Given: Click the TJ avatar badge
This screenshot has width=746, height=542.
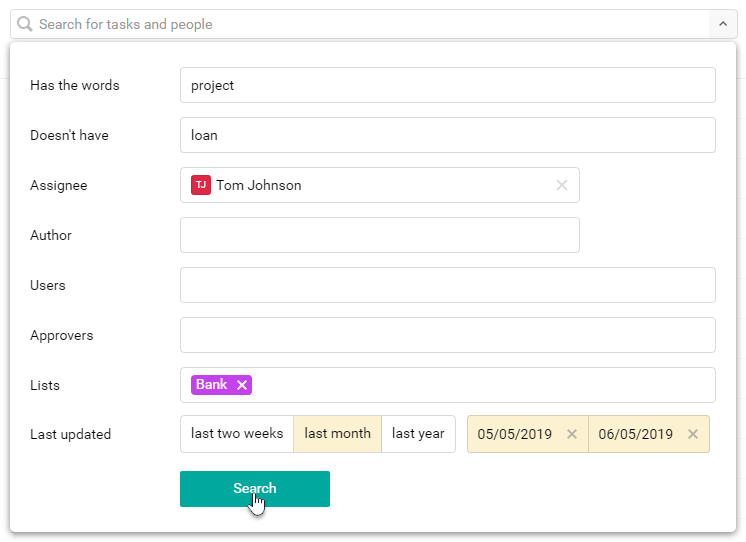Looking at the screenshot, I should [x=201, y=185].
